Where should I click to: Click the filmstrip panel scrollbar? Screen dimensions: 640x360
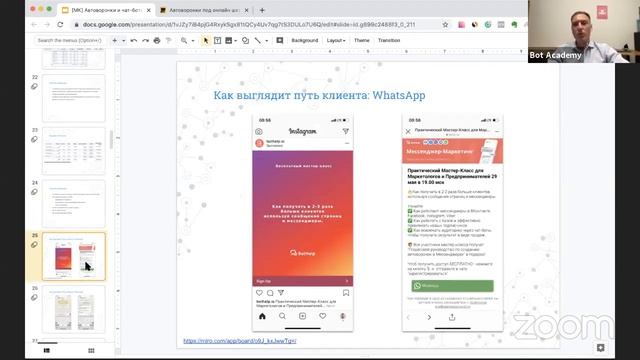[111, 140]
